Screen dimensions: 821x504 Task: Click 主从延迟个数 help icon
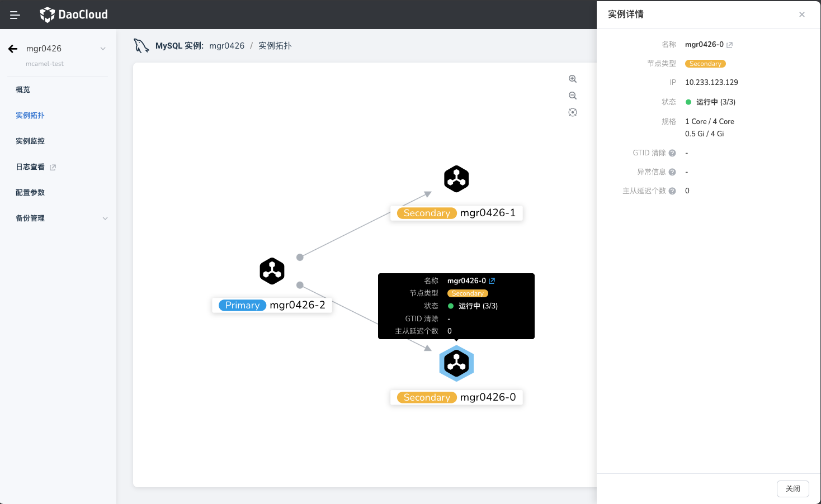672,191
